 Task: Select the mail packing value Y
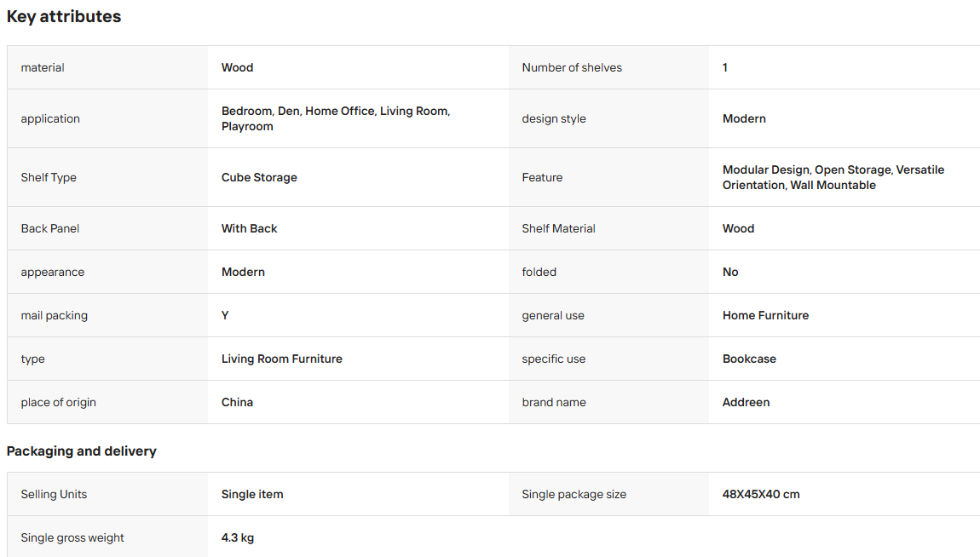225,315
